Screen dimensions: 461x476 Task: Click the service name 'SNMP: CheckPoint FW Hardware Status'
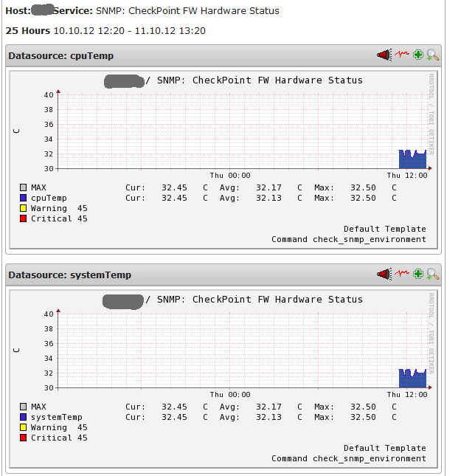pyautogui.click(x=187, y=11)
